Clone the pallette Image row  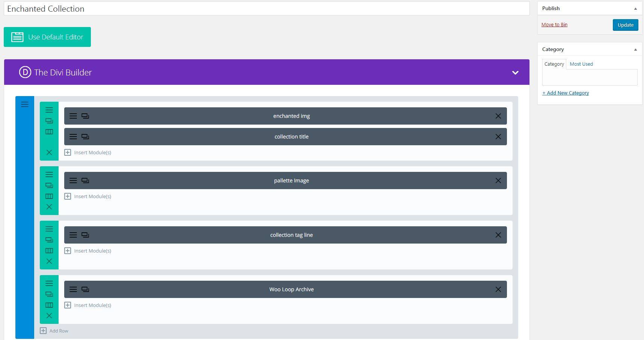pyautogui.click(x=49, y=185)
